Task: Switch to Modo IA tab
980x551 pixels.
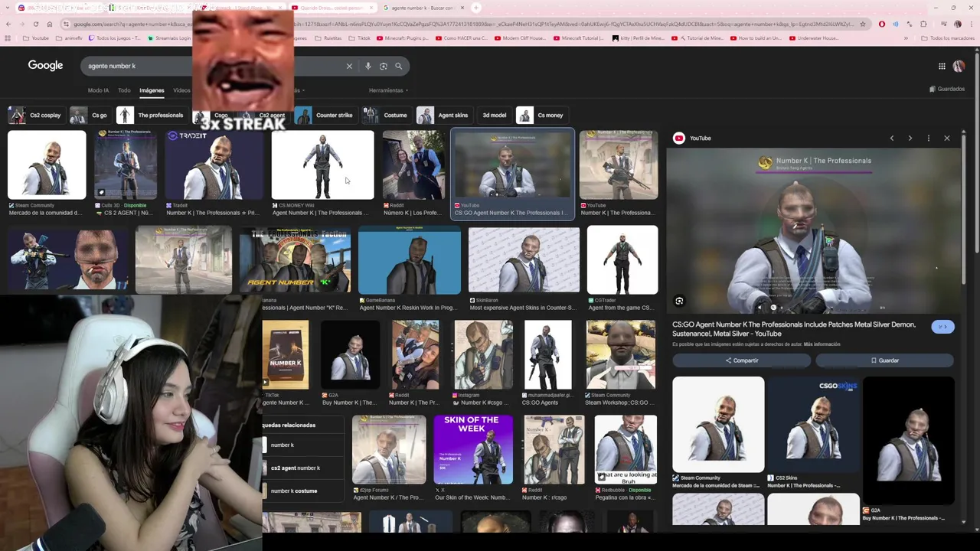Action: point(98,90)
